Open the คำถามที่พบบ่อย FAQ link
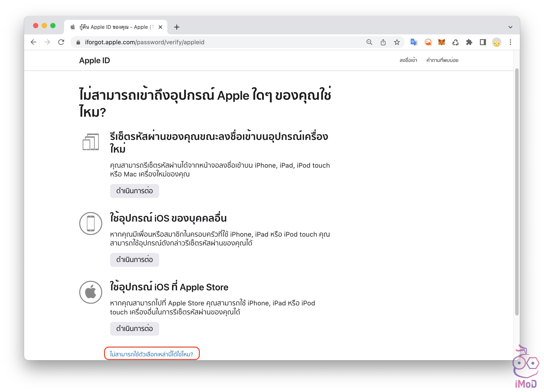544x392 pixels. pos(442,60)
